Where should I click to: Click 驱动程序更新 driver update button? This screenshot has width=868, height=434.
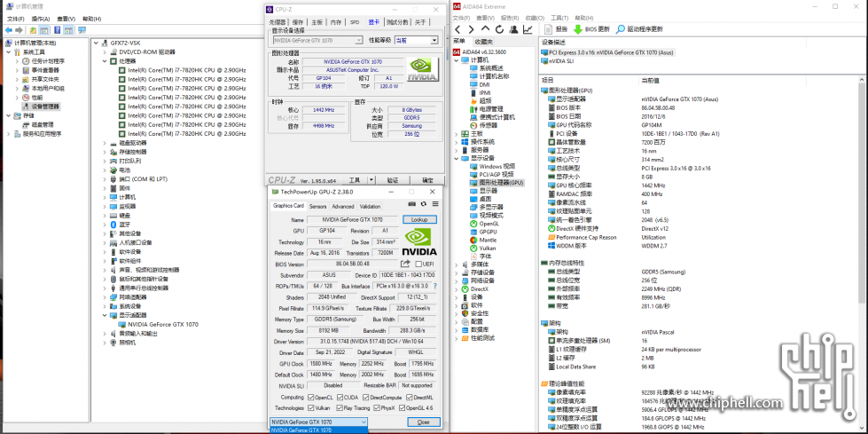coord(639,28)
